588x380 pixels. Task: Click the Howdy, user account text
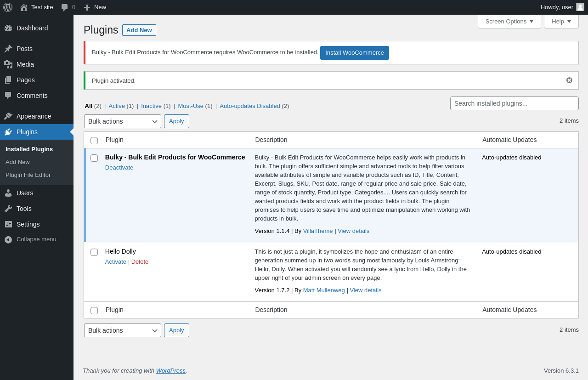click(557, 7)
